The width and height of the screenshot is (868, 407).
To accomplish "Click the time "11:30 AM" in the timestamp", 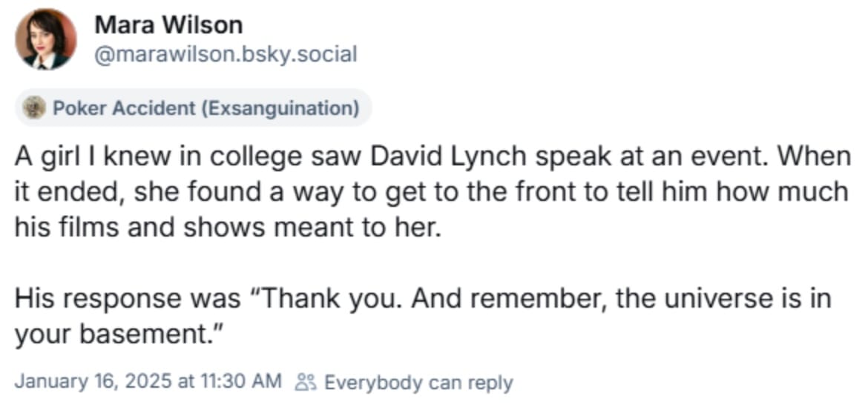I will click(241, 383).
